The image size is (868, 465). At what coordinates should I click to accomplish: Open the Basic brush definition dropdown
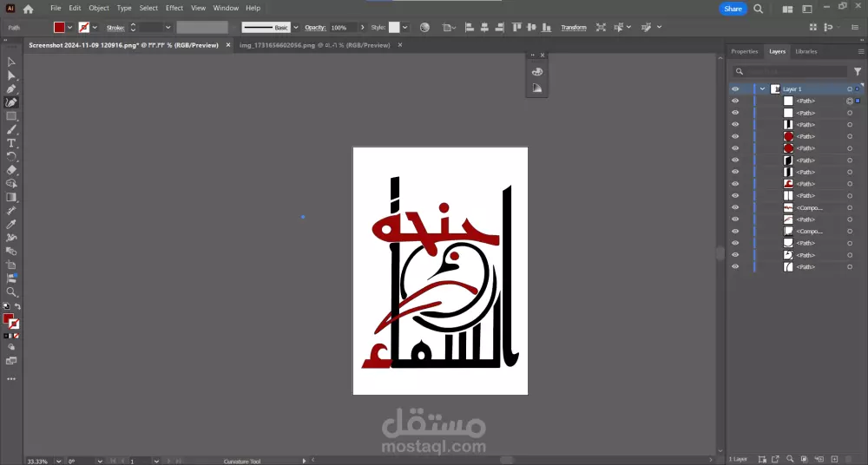tap(296, 27)
